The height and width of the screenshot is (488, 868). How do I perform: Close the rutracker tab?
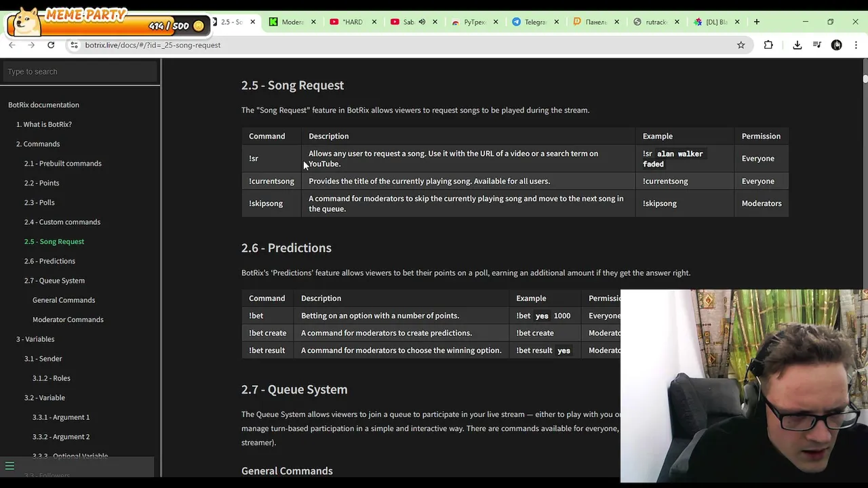[x=677, y=22]
